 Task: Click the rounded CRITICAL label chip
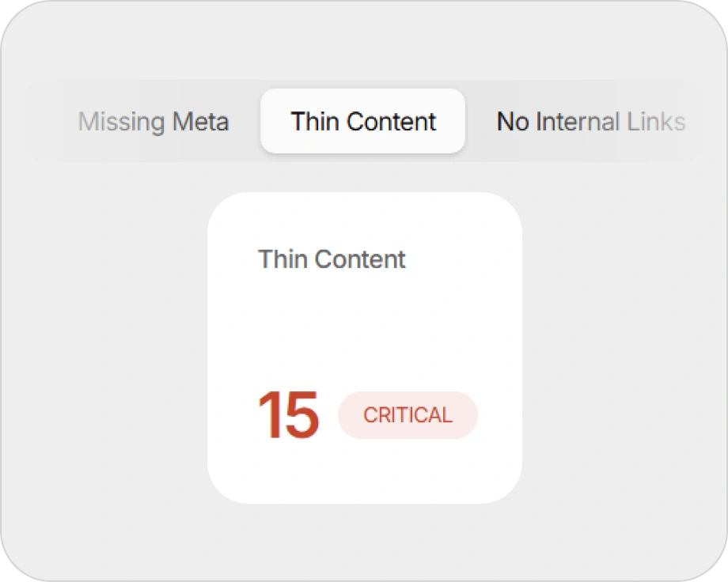point(408,414)
